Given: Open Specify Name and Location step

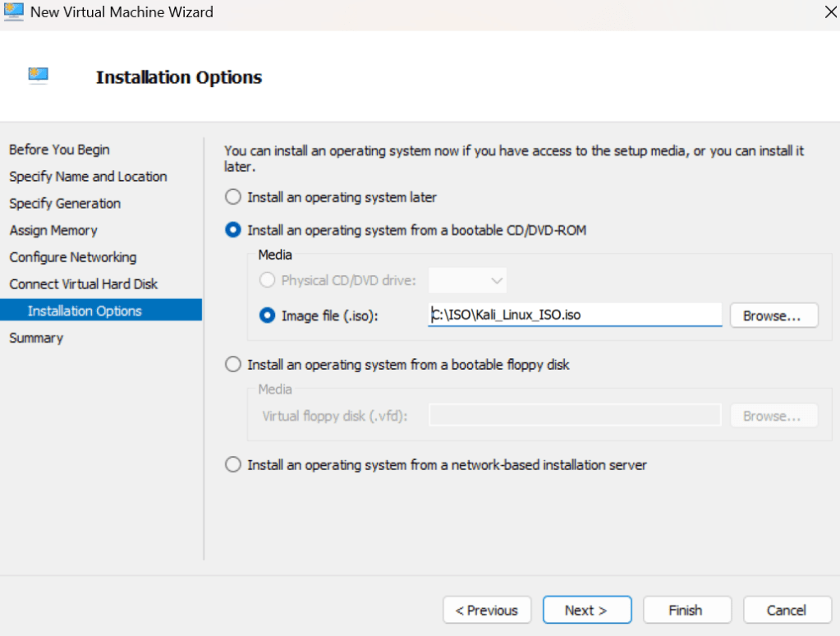Looking at the screenshot, I should [88, 177].
